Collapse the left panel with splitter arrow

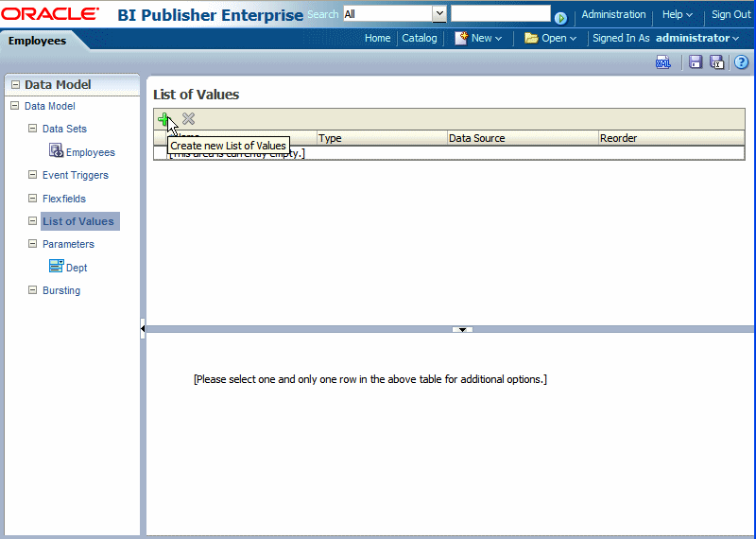[143, 329]
